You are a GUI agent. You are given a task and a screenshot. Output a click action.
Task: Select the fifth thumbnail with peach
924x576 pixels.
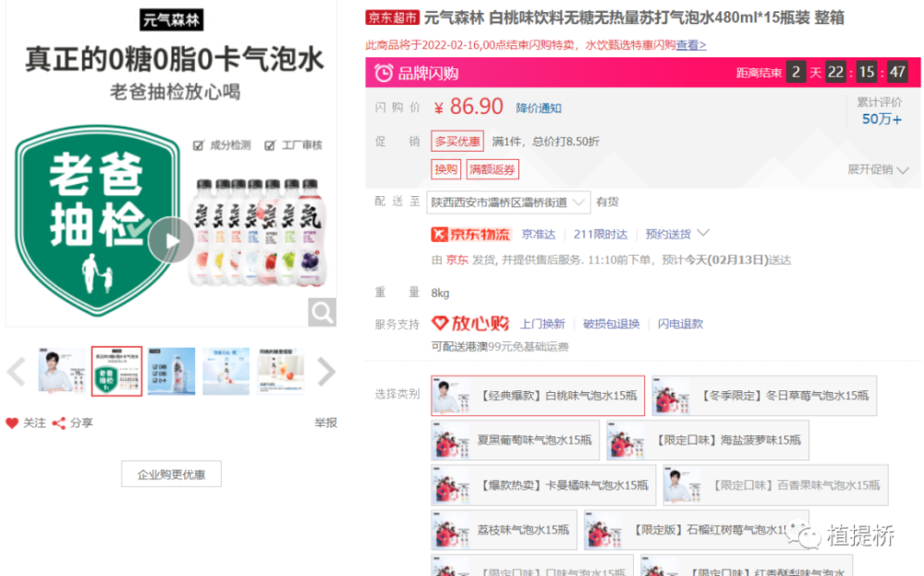tap(281, 371)
